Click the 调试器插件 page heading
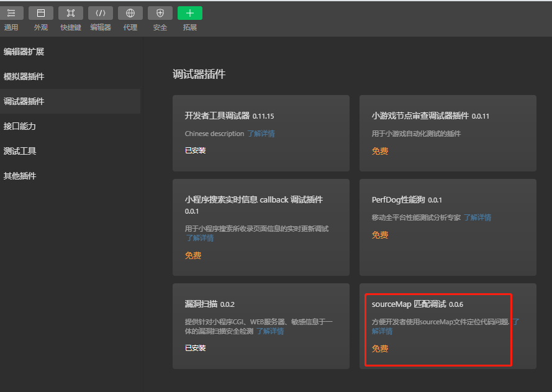The image size is (552, 392). 199,75
